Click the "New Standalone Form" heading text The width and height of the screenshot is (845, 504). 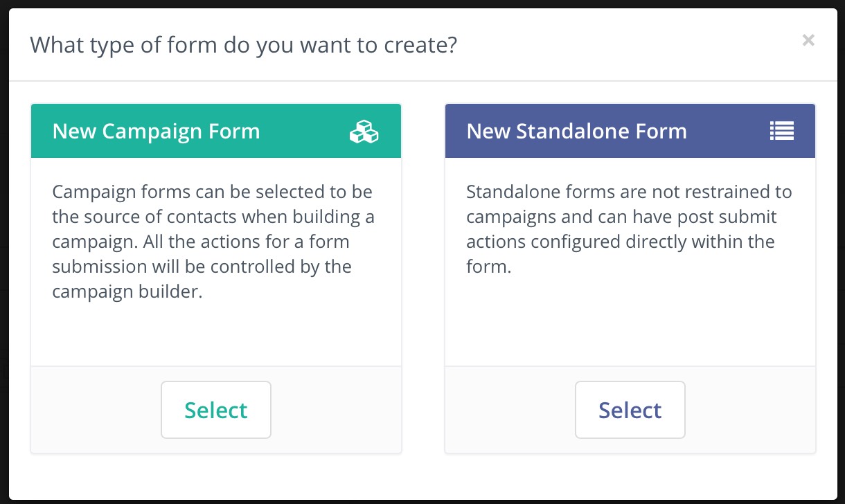(x=576, y=132)
